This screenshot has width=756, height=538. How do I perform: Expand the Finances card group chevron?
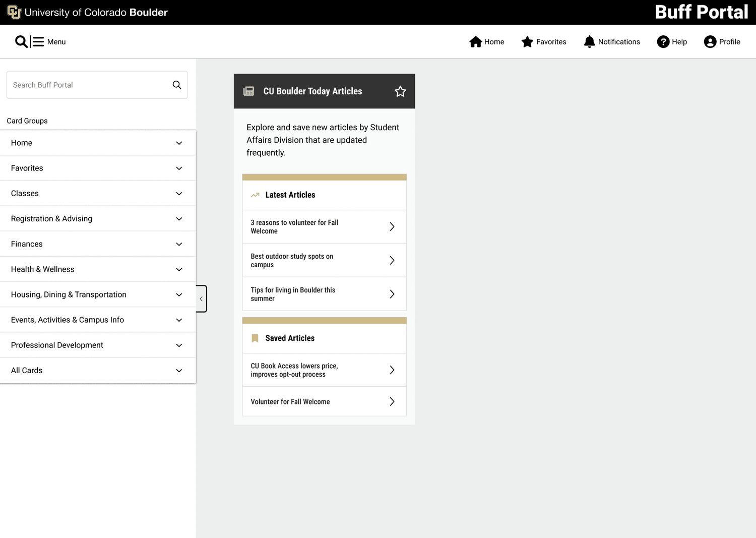click(x=179, y=244)
